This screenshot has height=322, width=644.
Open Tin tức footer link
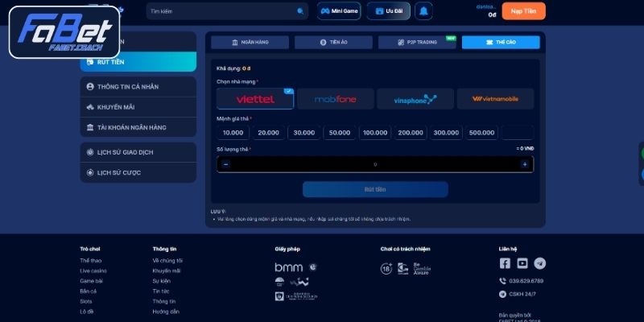click(x=161, y=291)
